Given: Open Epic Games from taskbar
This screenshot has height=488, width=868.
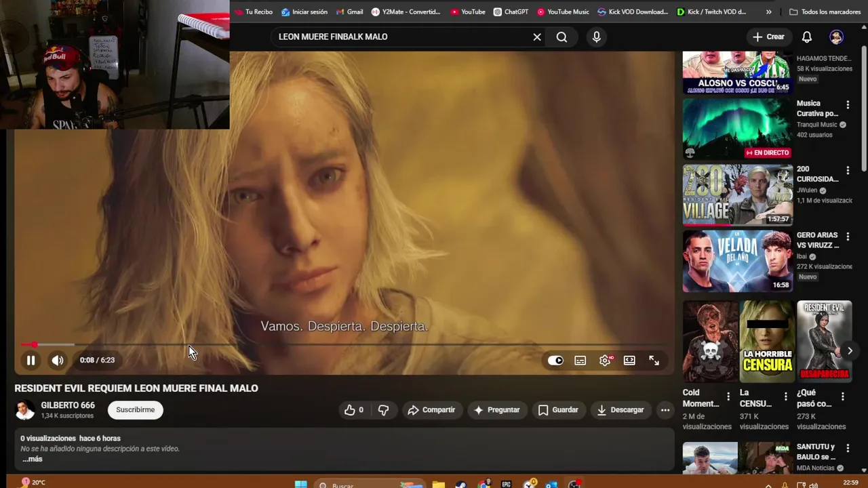Looking at the screenshot, I should 506,485.
